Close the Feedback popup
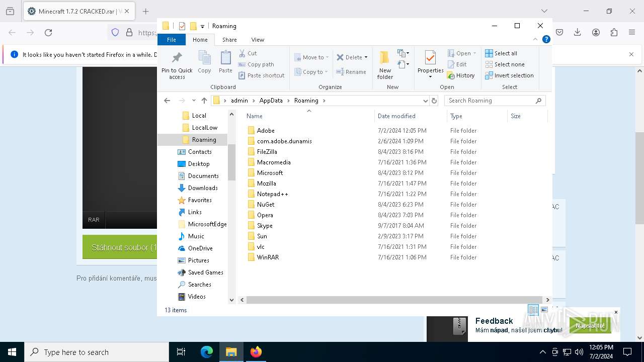Screen dimensions: 644x362 616,312
